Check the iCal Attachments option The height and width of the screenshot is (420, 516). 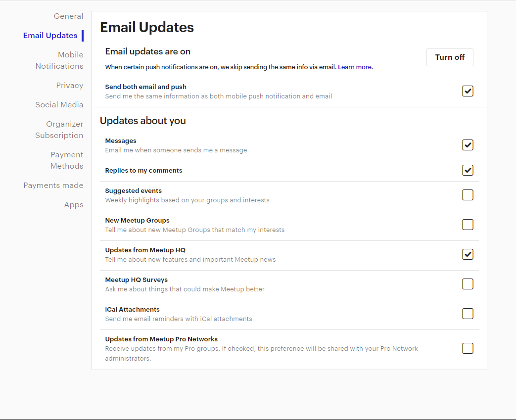click(x=468, y=314)
